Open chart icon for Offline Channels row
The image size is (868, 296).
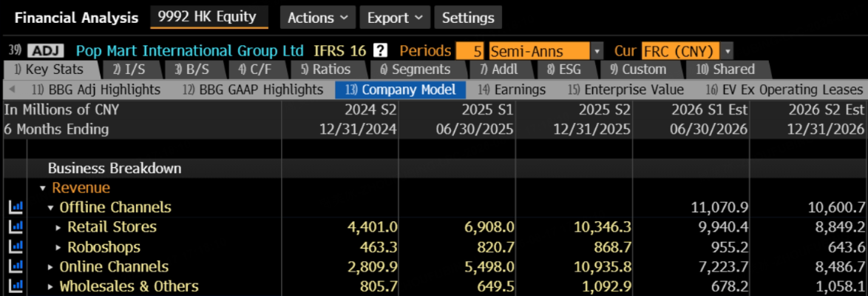coord(15,208)
